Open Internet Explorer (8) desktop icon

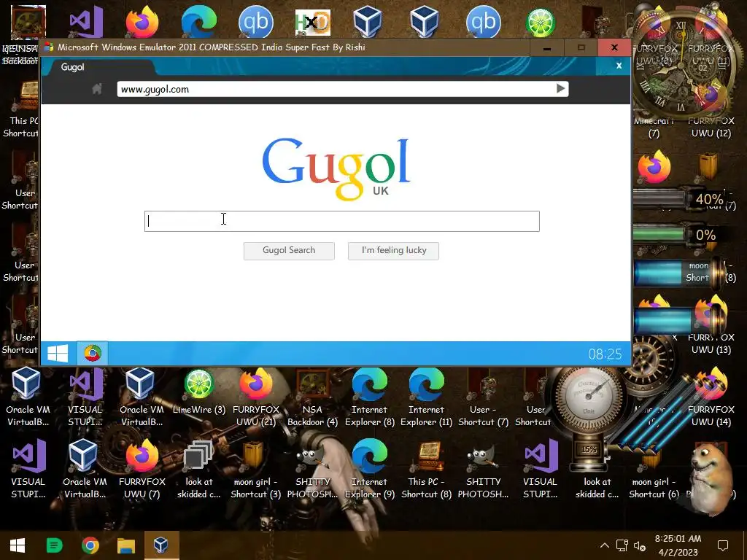(370, 397)
